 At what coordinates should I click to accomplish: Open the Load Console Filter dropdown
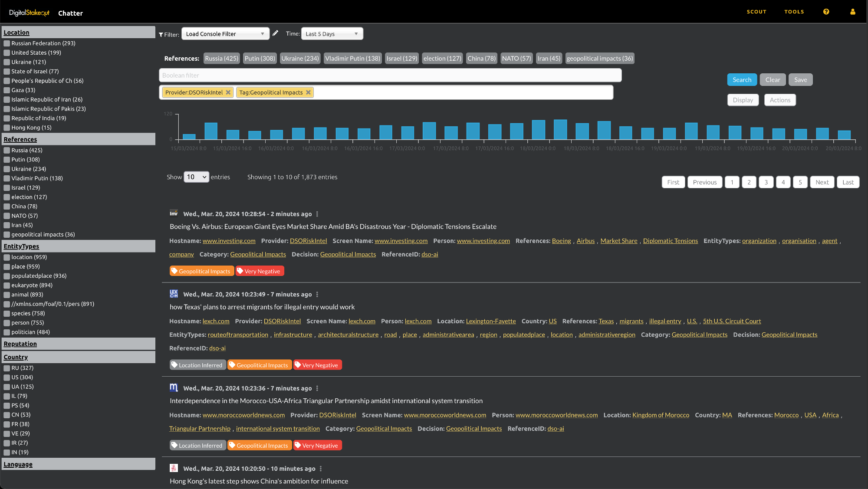coord(225,34)
